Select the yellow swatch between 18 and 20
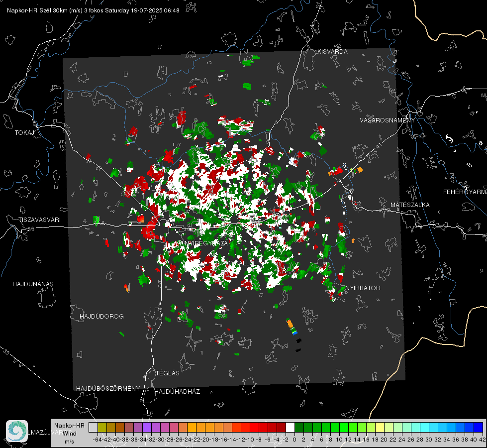This screenshot has width=487, height=448. point(380,427)
